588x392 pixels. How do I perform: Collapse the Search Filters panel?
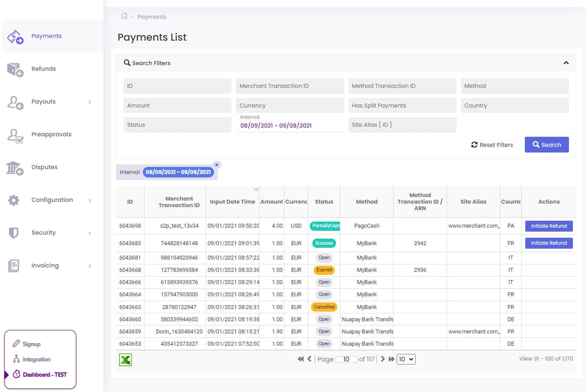566,63
